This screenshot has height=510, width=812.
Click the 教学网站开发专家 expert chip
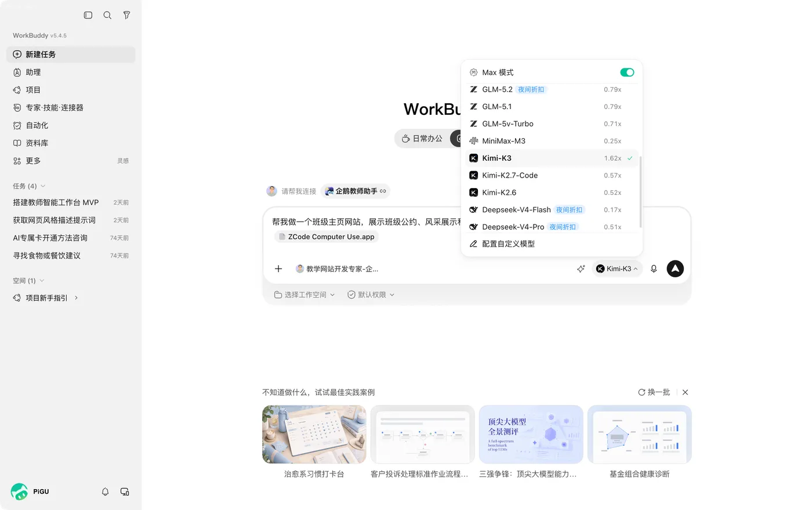(x=337, y=269)
